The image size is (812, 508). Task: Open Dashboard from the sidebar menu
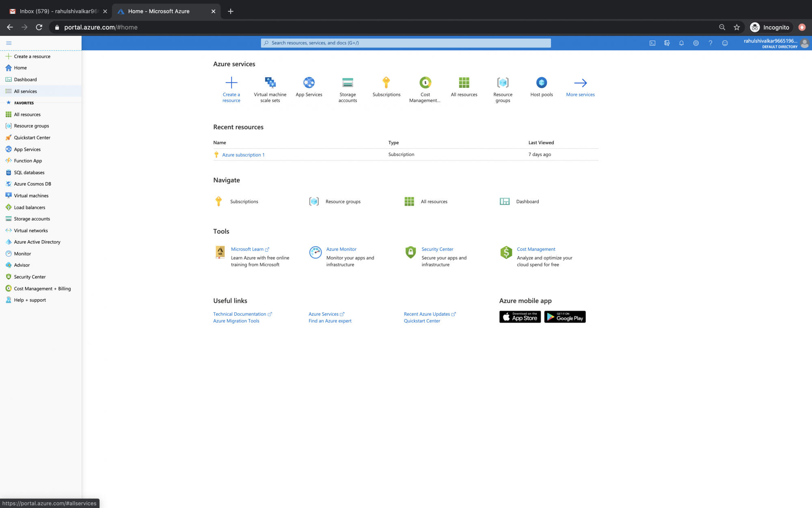point(25,79)
